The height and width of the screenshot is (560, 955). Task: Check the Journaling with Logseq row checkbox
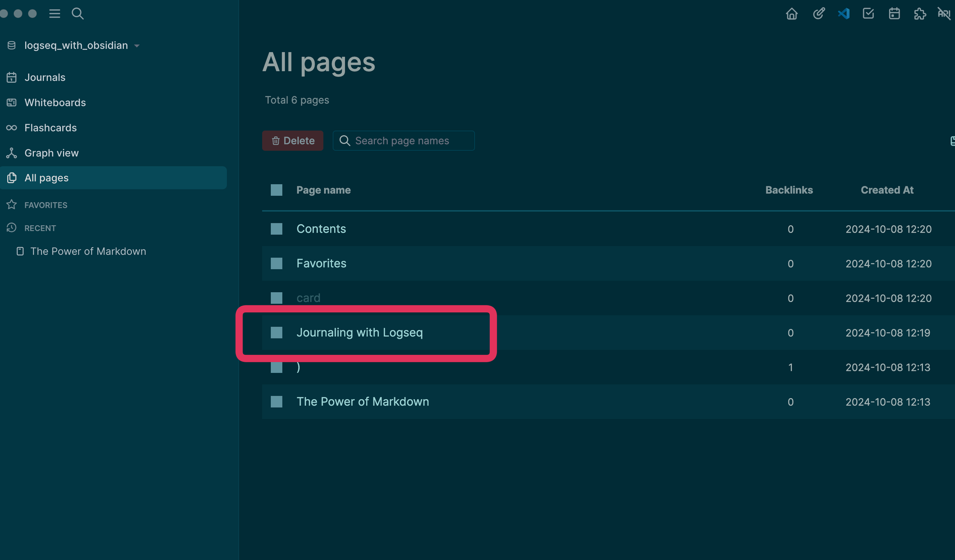tap(276, 333)
